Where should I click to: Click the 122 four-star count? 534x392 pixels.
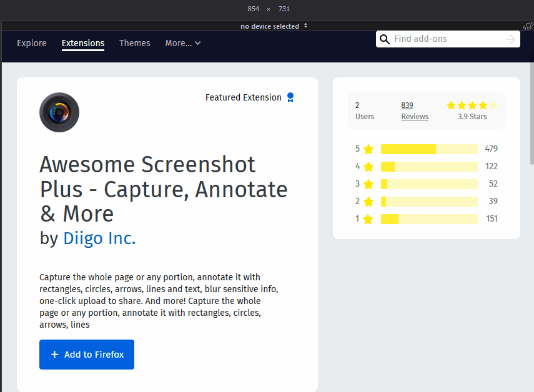point(492,167)
